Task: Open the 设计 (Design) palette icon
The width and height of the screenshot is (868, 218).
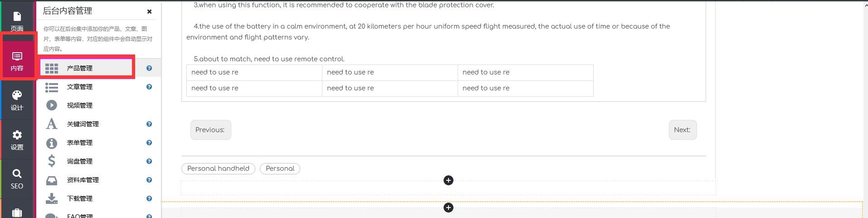Action: point(17,100)
